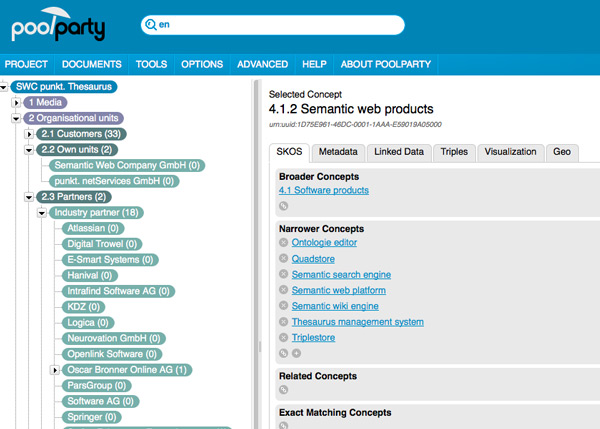Screen dimensions: 600x429
Task: Click the vertical panel splitter handle
Action: [x=260, y=347]
